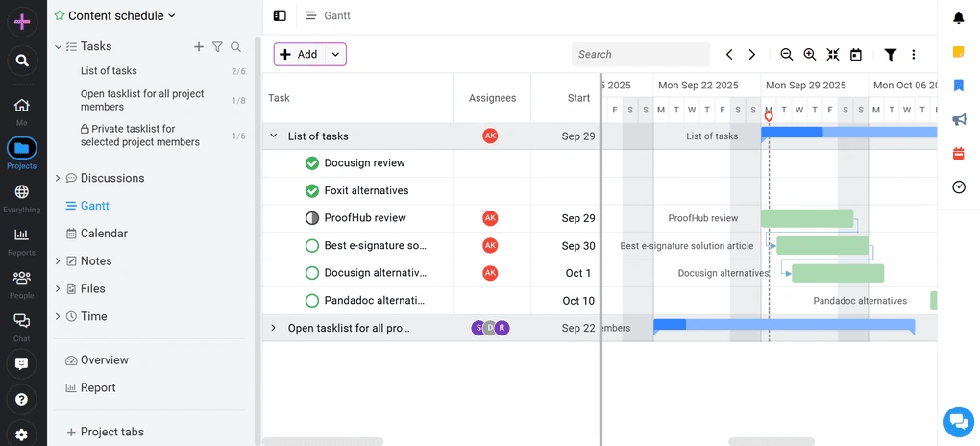Collapse the List of tasks group row
The image size is (980, 446).
pyautogui.click(x=273, y=136)
